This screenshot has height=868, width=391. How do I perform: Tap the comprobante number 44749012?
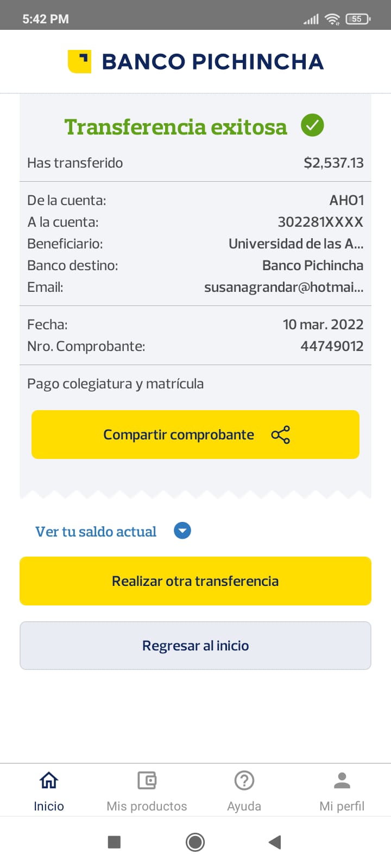pyautogui.click(x=332, y=346)
